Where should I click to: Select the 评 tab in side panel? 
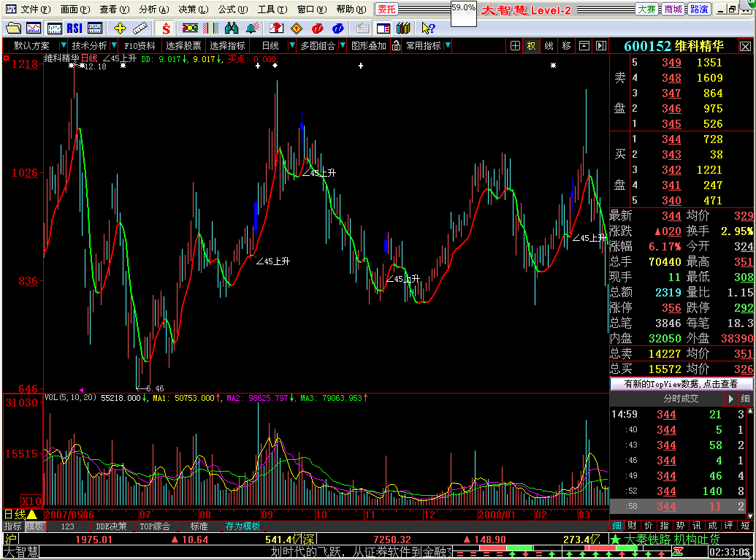click(x=728, y=526)
